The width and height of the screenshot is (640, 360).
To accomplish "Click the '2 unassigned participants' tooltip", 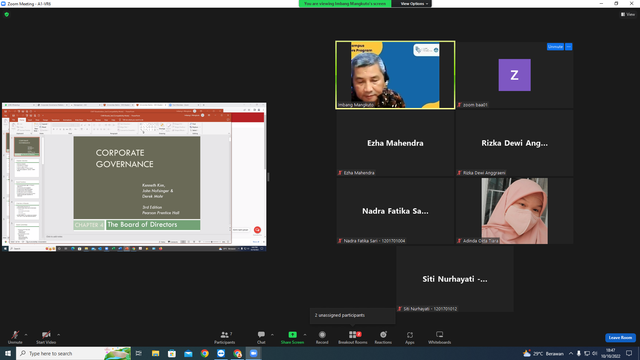I will (353, 316).
